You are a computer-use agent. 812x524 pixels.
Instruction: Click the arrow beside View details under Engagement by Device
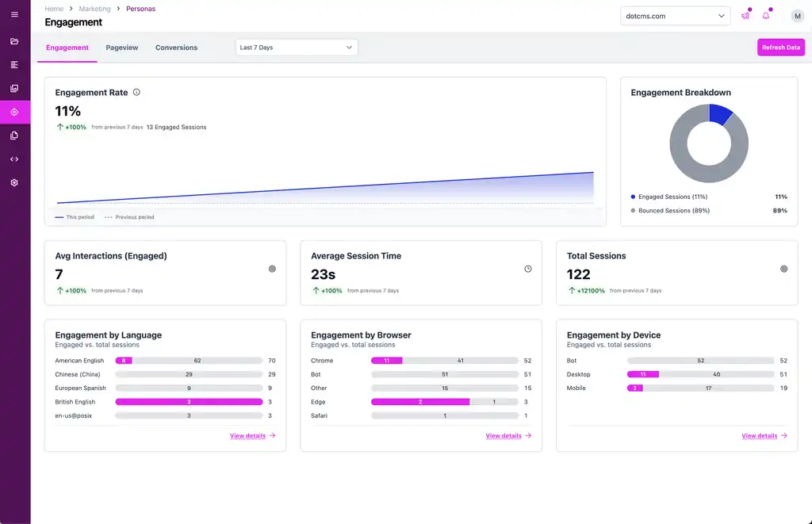(784, 435)
